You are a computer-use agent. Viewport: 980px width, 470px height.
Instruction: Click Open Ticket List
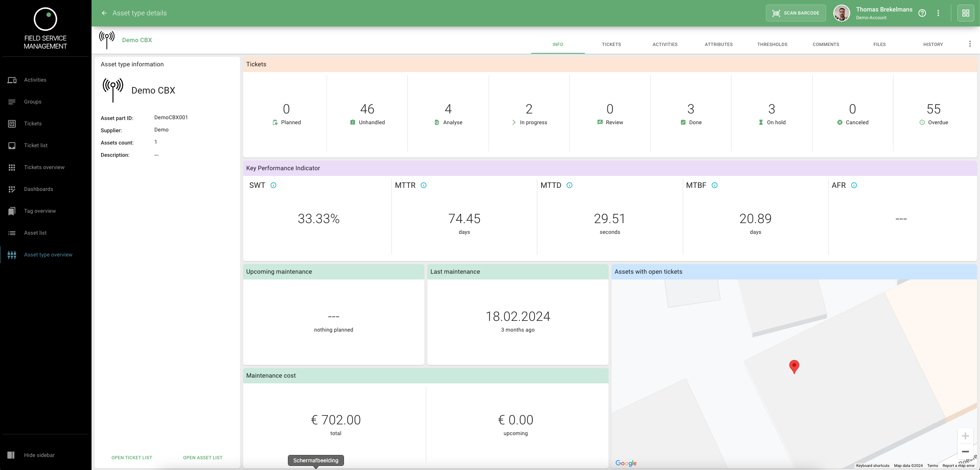[132, 458]
